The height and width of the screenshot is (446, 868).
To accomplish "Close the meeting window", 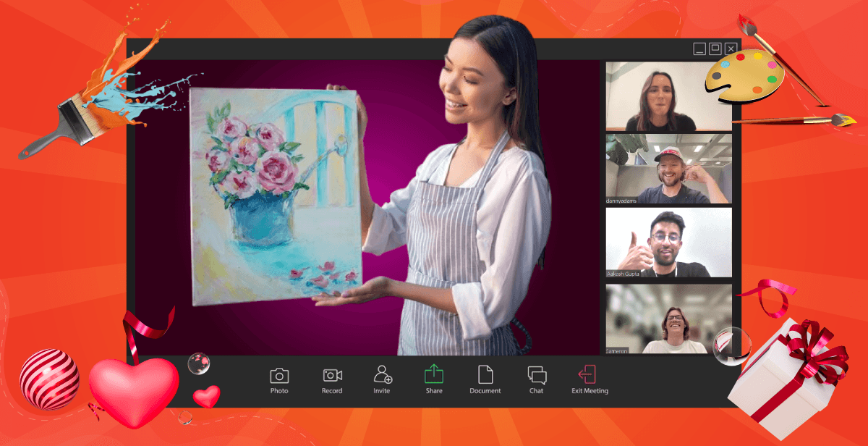I will pos(731,49).
